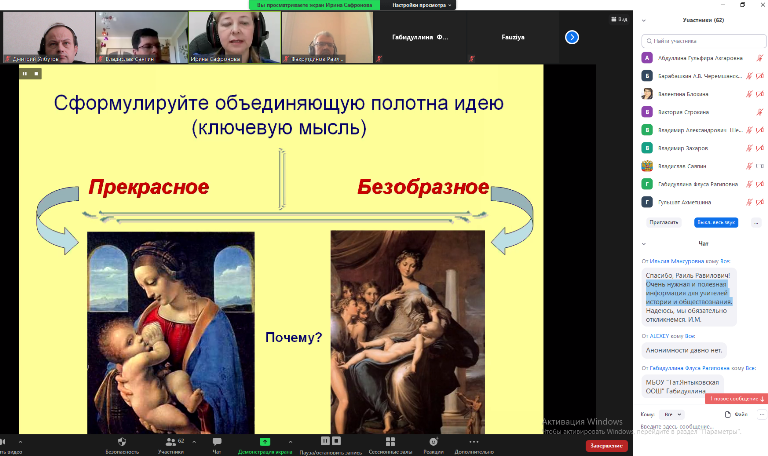The image size is (768, 456).
Task: Open the chat recipient (Кому) dropdown
Action: (x=672, y=414)
